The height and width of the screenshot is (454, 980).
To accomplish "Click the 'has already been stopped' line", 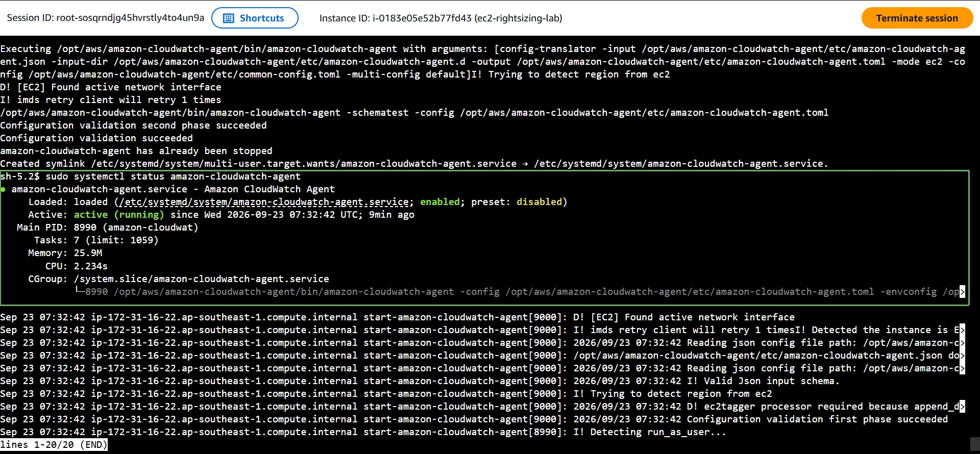I will (x=136, y=151).
